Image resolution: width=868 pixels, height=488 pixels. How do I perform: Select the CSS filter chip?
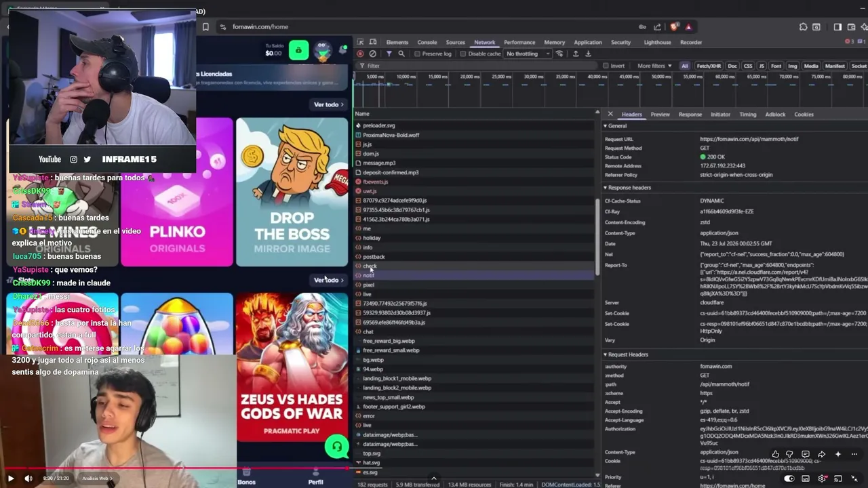pyautogui.click(x=748, y=66)
